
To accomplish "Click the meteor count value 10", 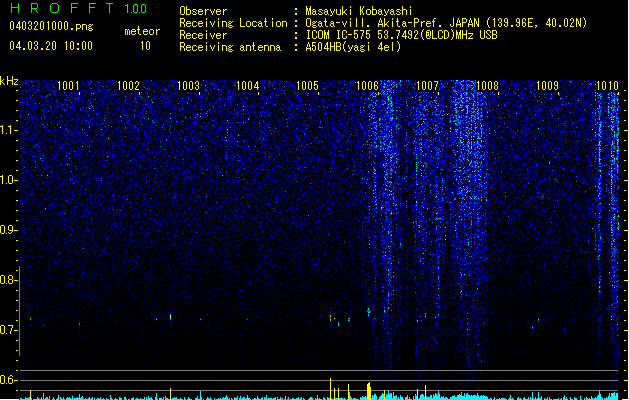I will pos(145,46).
